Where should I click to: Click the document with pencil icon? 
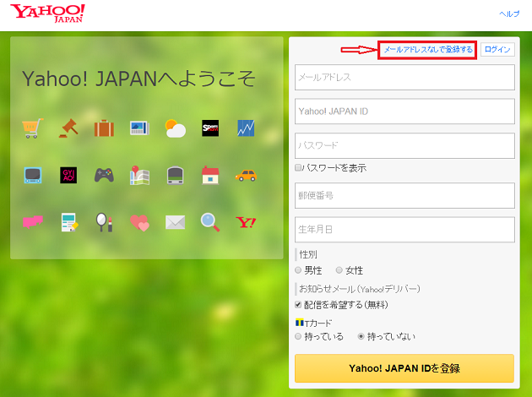click(69, 222)
